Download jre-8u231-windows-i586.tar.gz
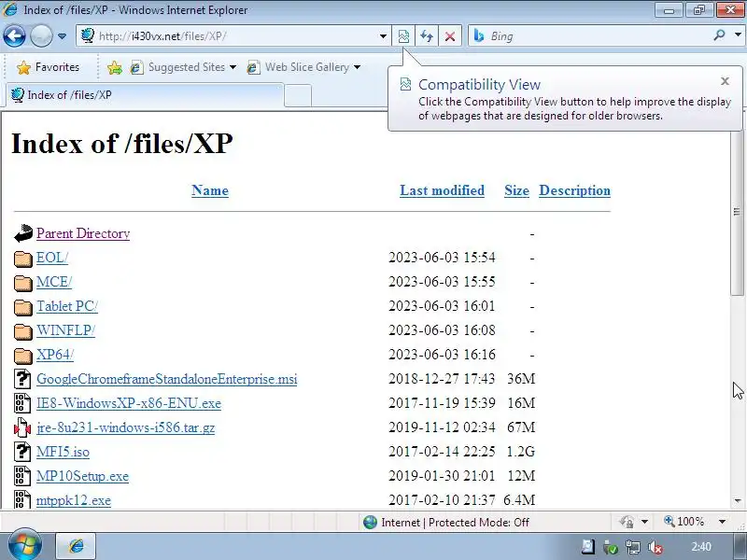 point(126,427)
